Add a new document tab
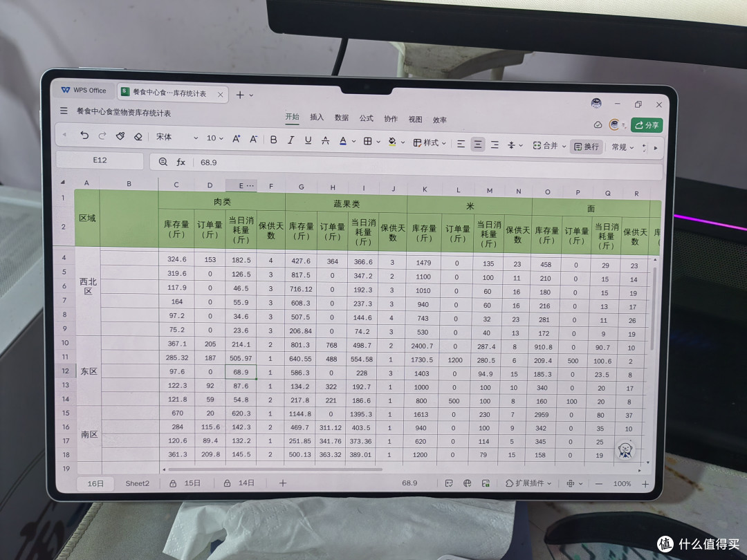The width and height of the screenshot is (747, 560). point(240,95)
